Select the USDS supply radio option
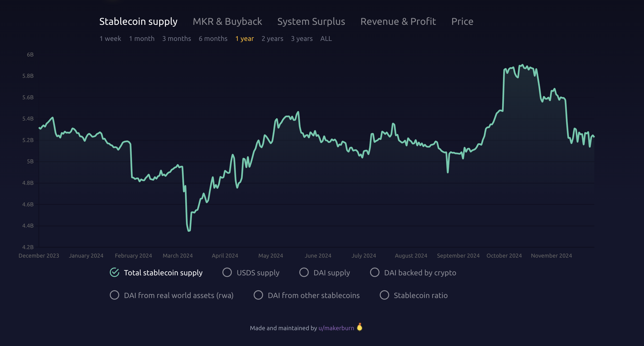 [x=227, y=272]
